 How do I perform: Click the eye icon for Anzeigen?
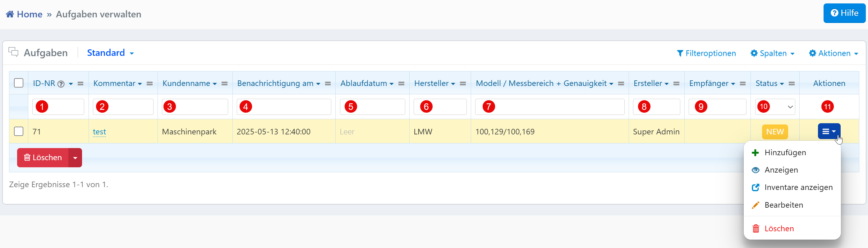click(755, 170)
